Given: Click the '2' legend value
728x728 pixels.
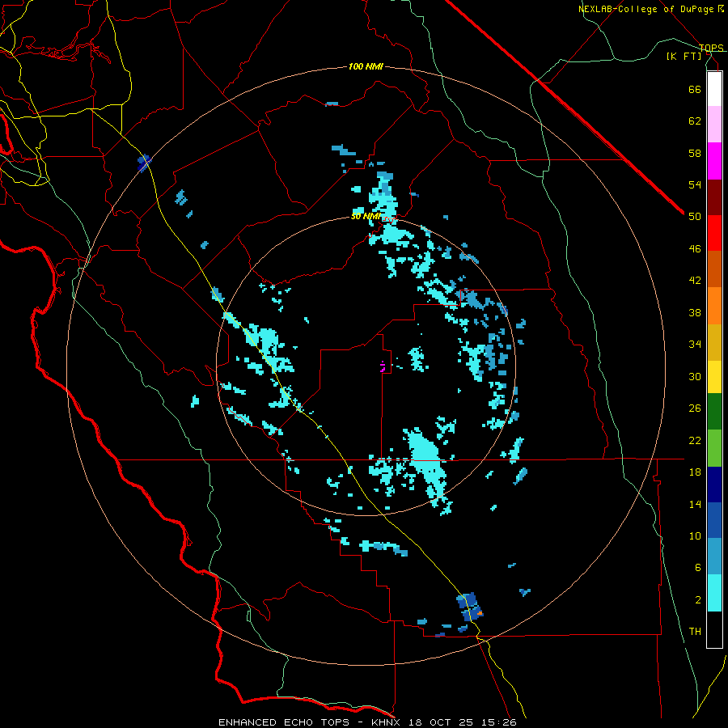Looking at the screenshot, I should point(698,600).
